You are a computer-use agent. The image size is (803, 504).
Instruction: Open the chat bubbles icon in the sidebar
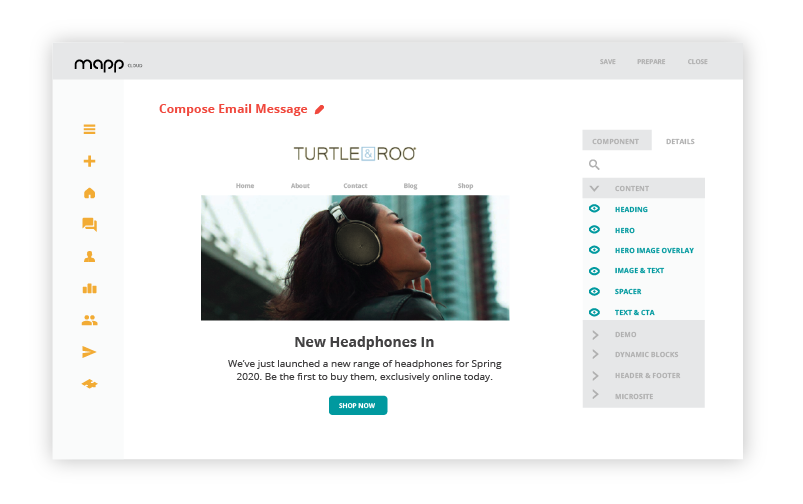(x=90, y=224)
